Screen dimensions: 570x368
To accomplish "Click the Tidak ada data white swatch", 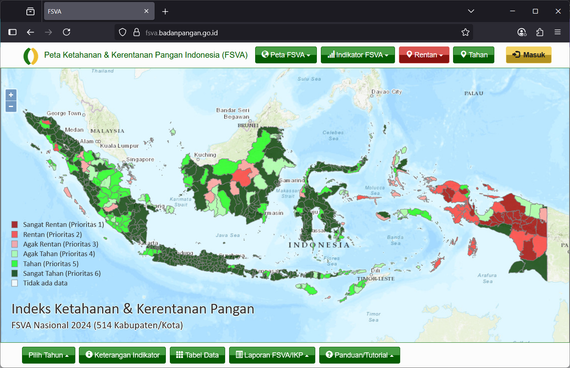I will 15,283.
